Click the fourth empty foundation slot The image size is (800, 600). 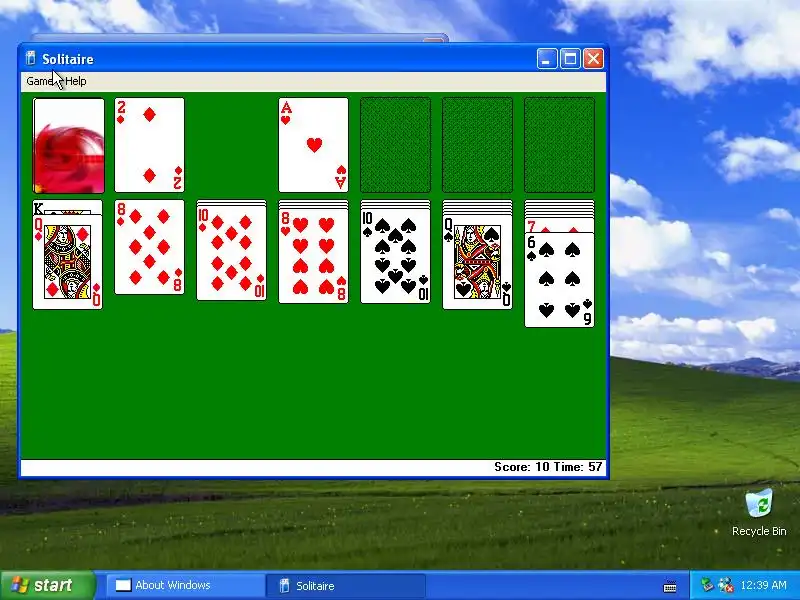coord(559,145)
